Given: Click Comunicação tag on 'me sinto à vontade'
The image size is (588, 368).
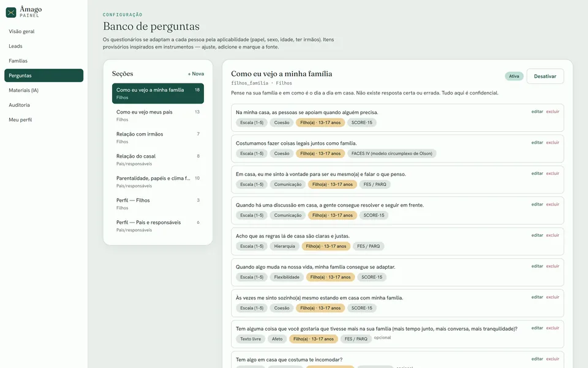Looking at the screenshot, I should tap(288, 185).
